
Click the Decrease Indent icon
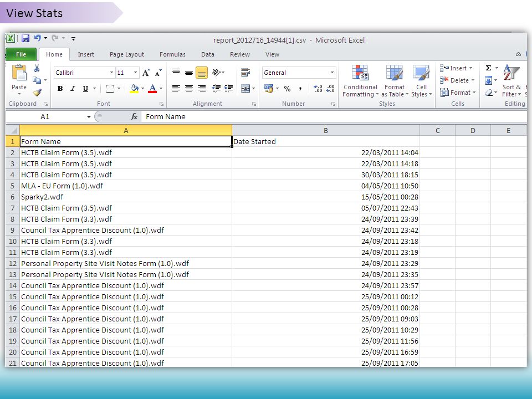point(216,89)
